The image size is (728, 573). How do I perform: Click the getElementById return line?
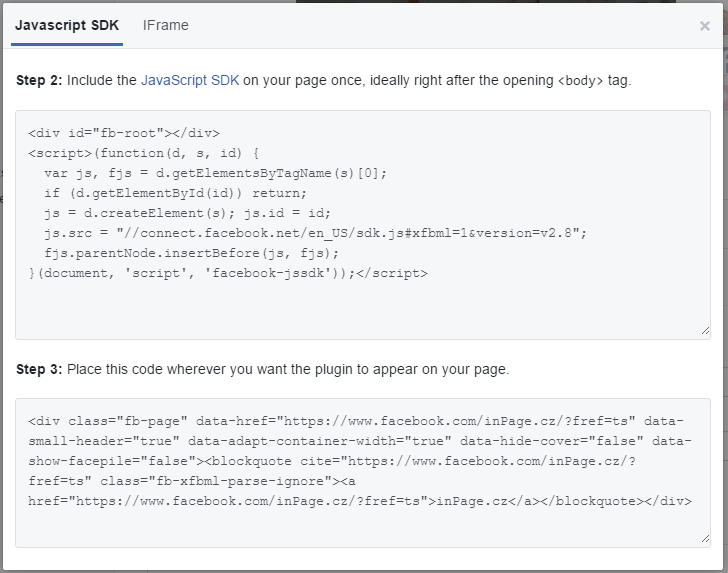tap(176, 193)
